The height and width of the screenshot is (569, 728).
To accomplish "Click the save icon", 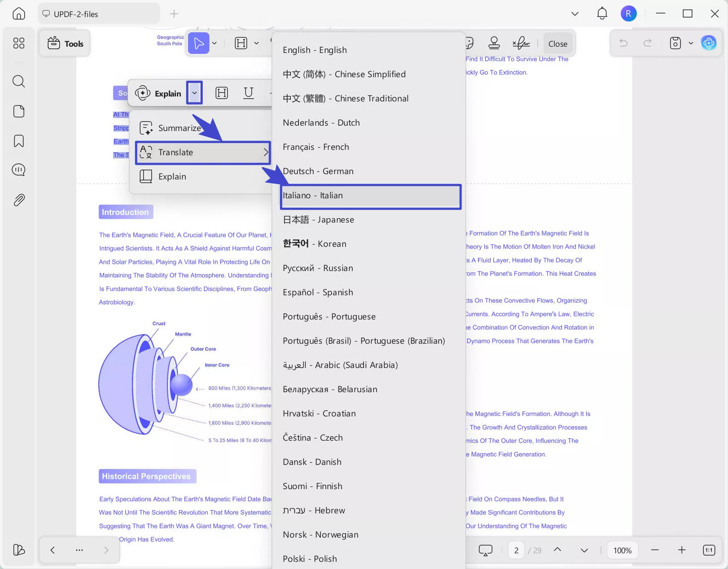I will [x=675, y=43].
